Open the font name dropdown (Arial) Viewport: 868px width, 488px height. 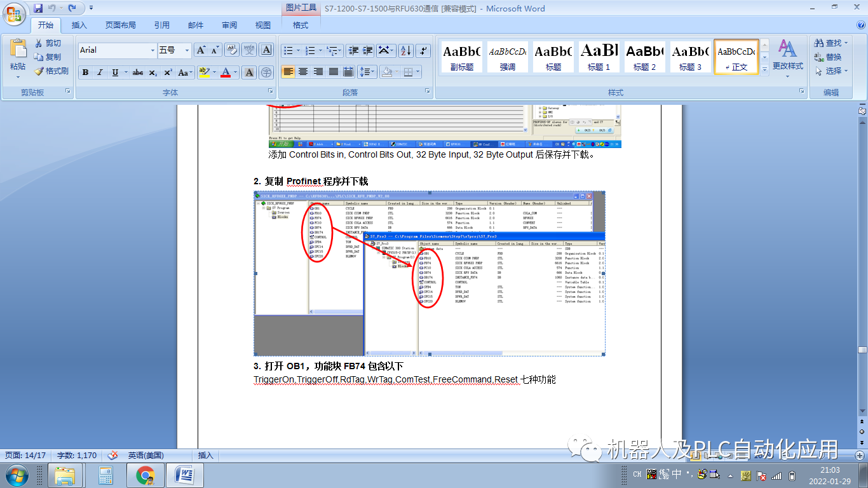pos(153,50)
